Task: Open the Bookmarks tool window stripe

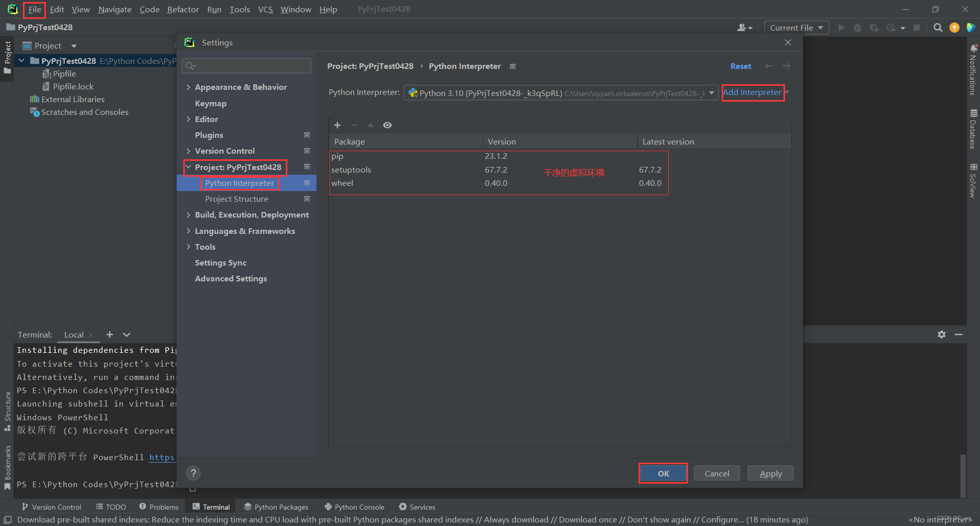Action: [7, 467]
